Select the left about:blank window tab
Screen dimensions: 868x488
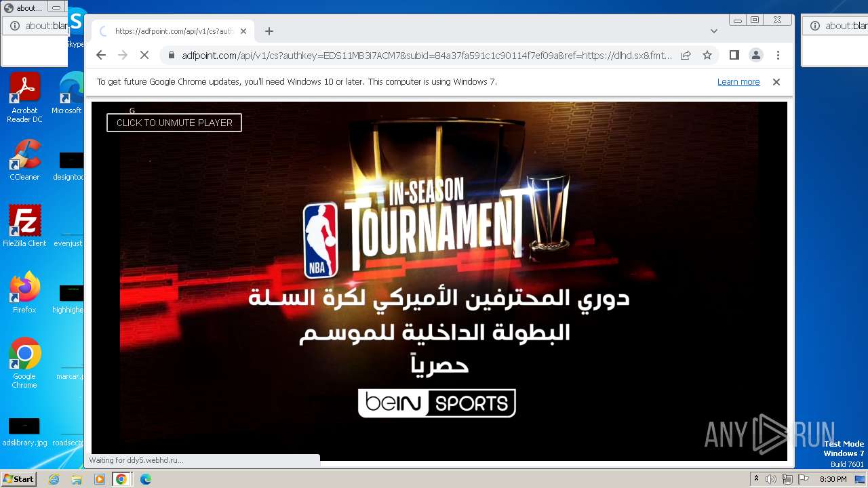[23, 8]
